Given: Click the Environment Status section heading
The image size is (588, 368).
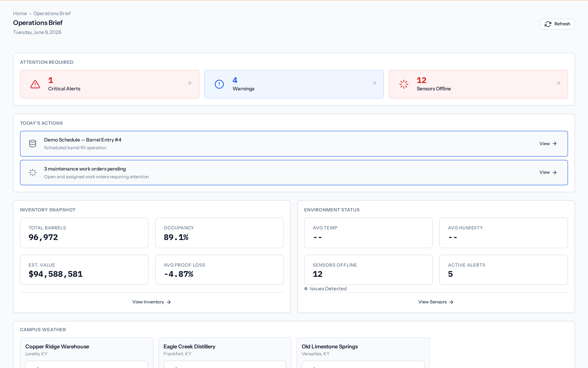Looking at the screenshot, I should (x=332, y=210).
